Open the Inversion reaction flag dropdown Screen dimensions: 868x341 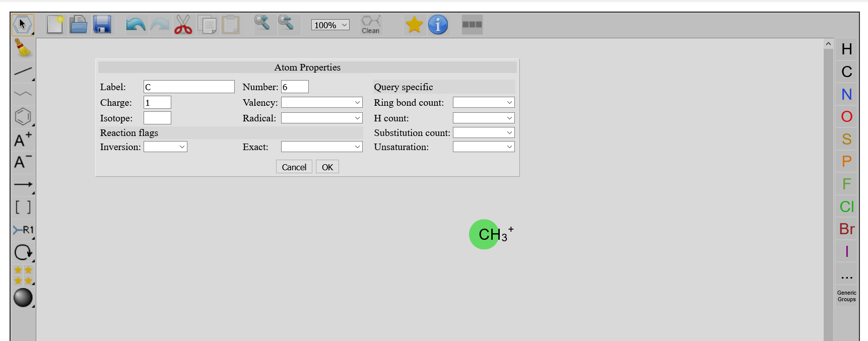click(165, 147)
